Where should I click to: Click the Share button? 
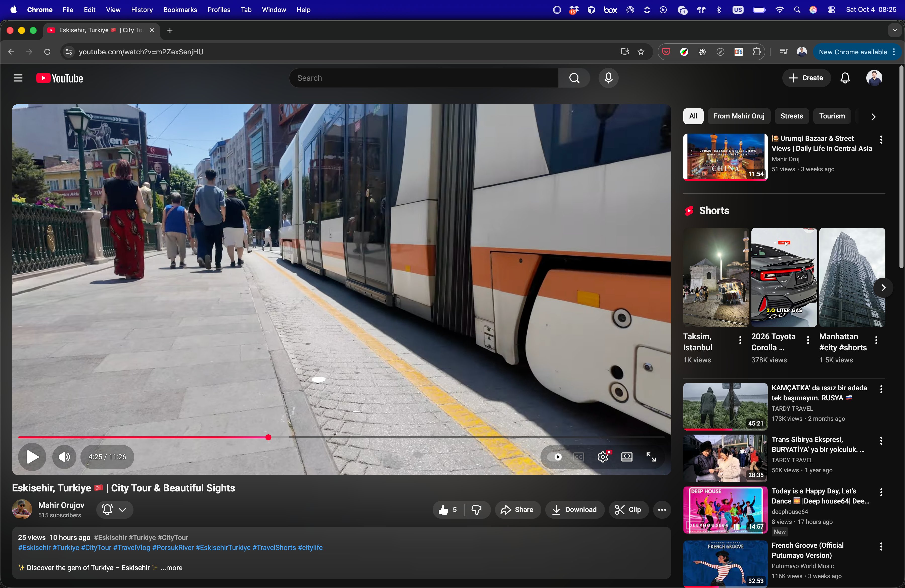(x=518, y=510)
